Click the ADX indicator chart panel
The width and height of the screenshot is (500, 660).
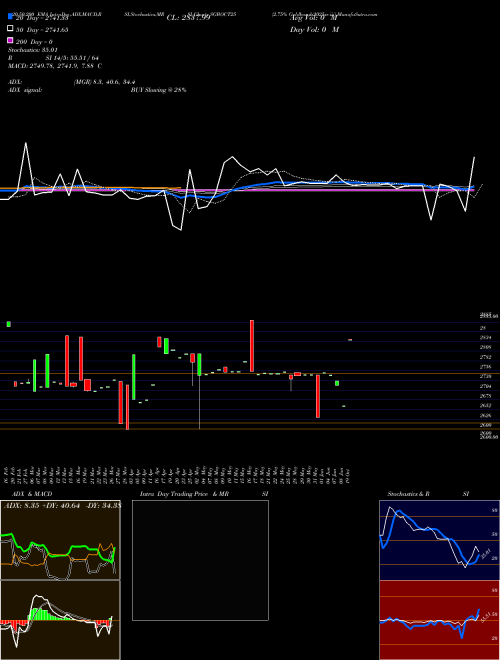point(60,540)
